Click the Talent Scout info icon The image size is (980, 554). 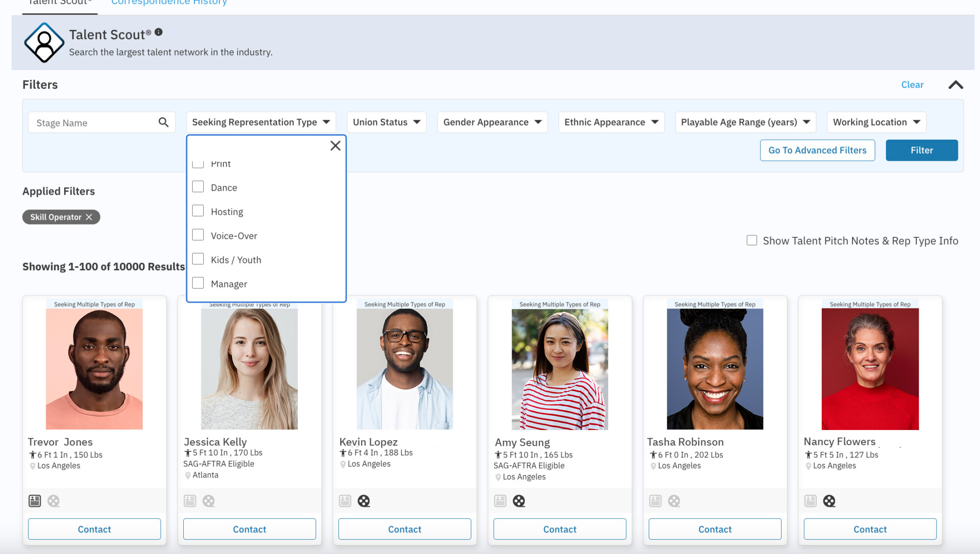[158, 31]
